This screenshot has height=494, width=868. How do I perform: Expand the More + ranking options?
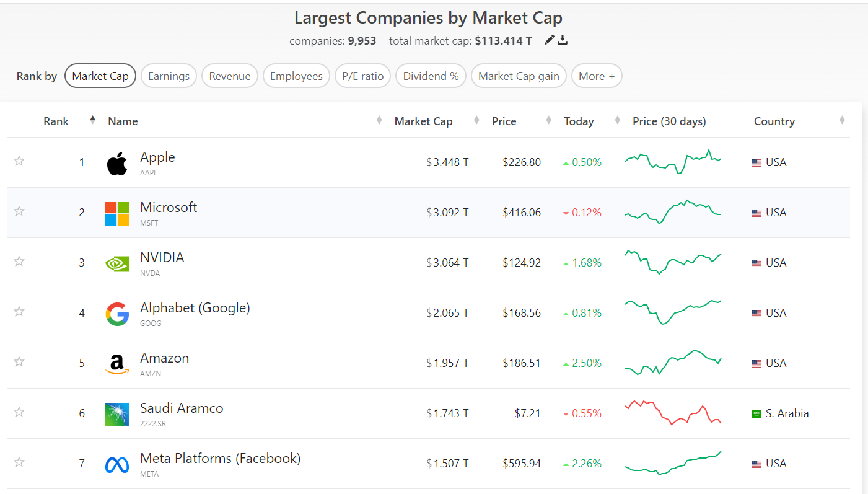tap(597, 76)
